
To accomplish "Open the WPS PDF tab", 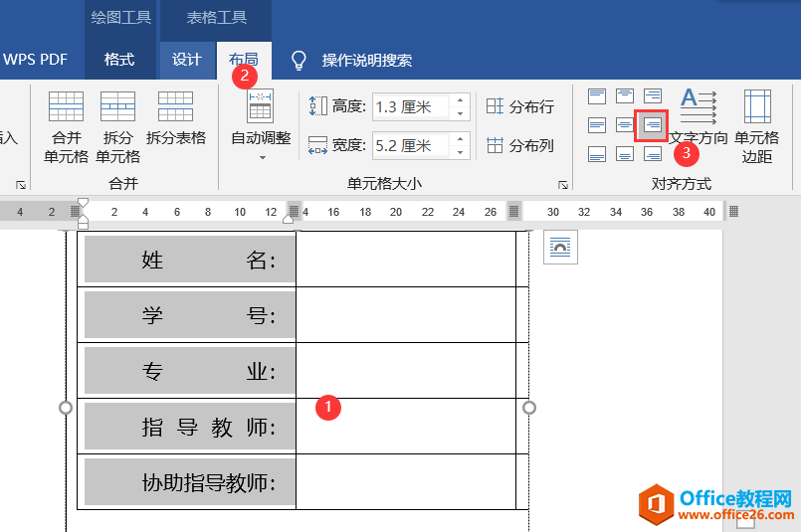I will [x=35, y=60].
